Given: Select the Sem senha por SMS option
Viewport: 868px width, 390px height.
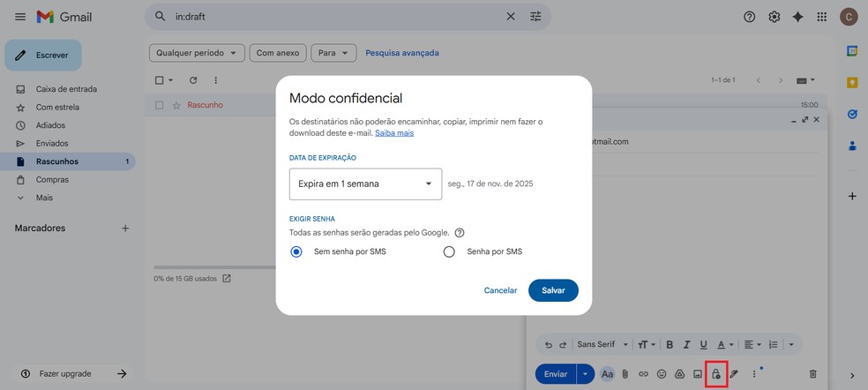Looking at the screenshot, I should click(296, 251).
